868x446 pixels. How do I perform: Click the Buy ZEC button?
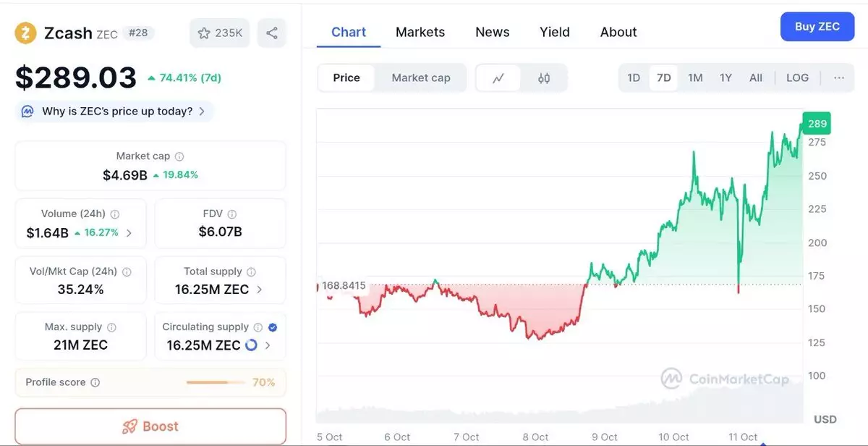coord(817,27)
